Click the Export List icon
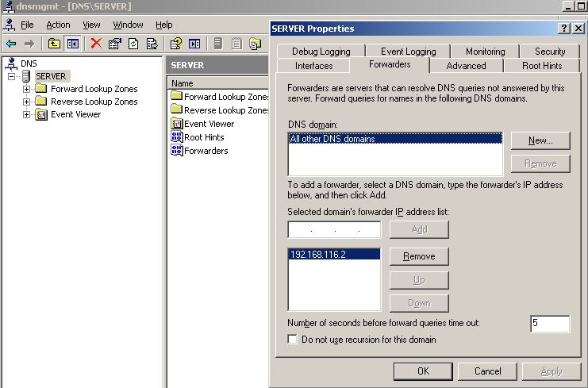This screenshot has width=588, height=388. coord(152,44)
